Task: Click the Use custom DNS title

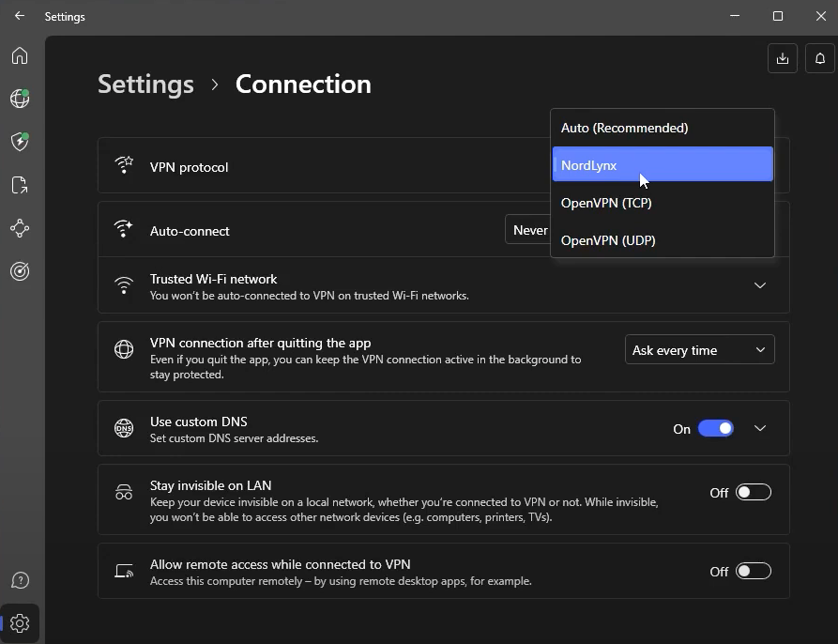Action: pos(198,422)
